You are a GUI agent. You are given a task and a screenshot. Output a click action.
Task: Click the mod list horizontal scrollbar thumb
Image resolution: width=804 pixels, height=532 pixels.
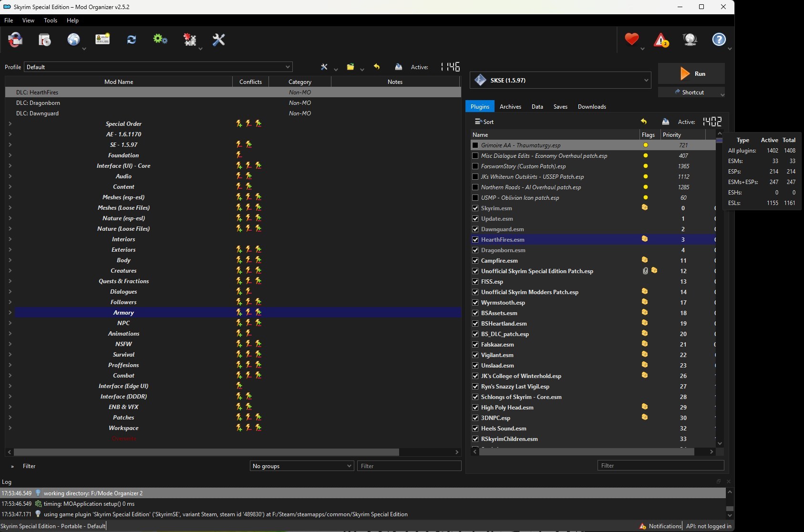(206, 452)
